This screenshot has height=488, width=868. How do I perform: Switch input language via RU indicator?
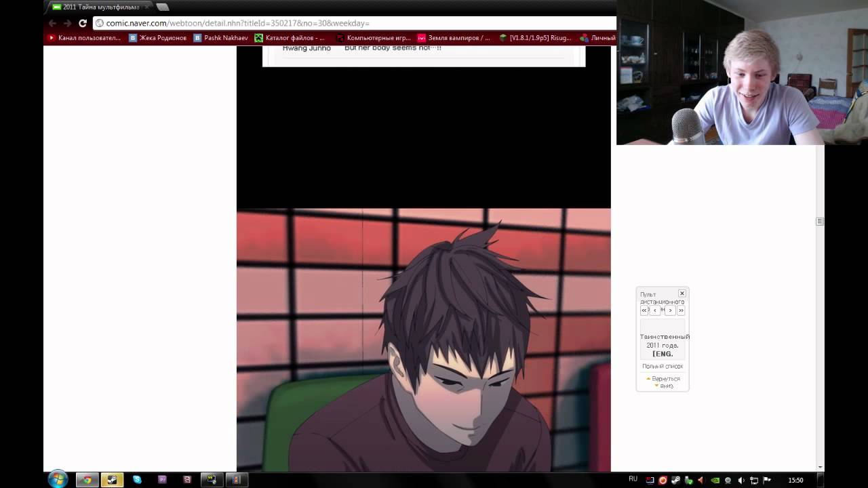pyautogui.click(x=633, y=479)
